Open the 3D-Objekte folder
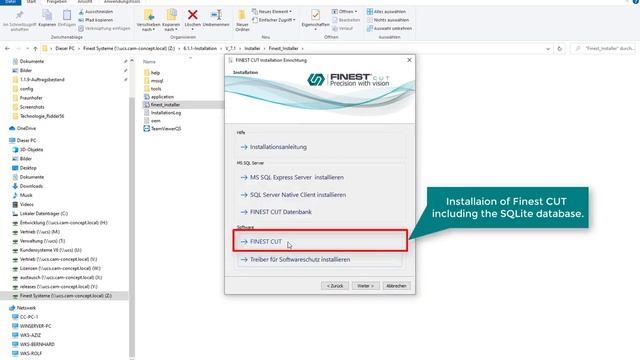The height and width of the screenshot is (360, 640). [27, 150]
